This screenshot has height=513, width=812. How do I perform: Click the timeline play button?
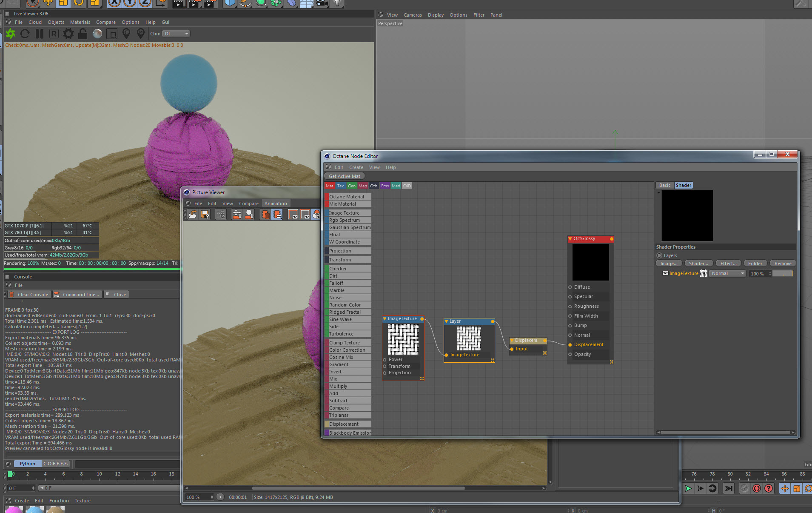(x=688, y=488)
